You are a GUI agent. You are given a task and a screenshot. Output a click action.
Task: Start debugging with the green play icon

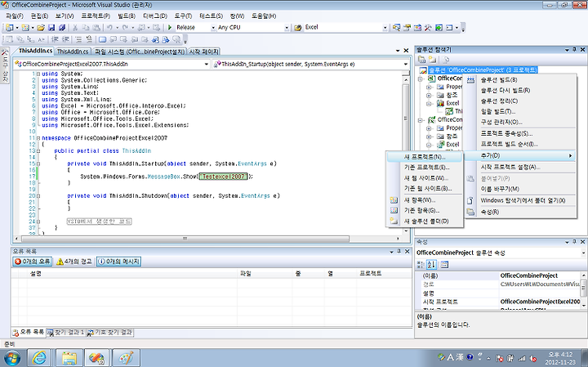170,28
